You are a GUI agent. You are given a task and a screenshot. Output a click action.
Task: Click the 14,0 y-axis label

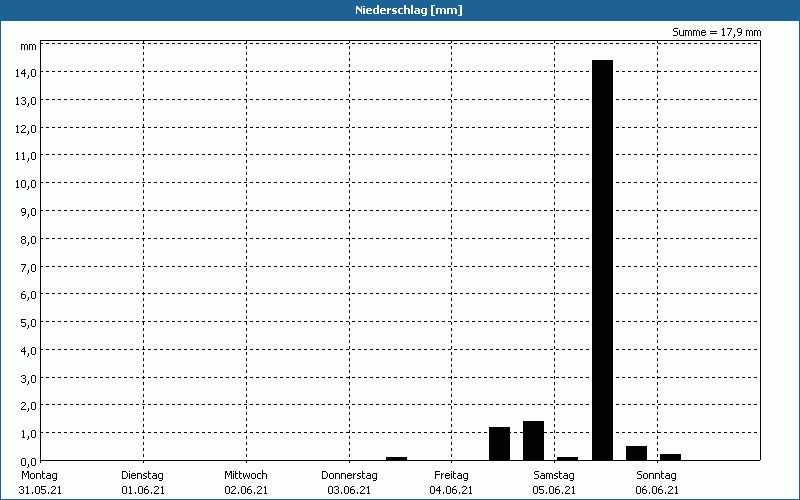point(26,73)
